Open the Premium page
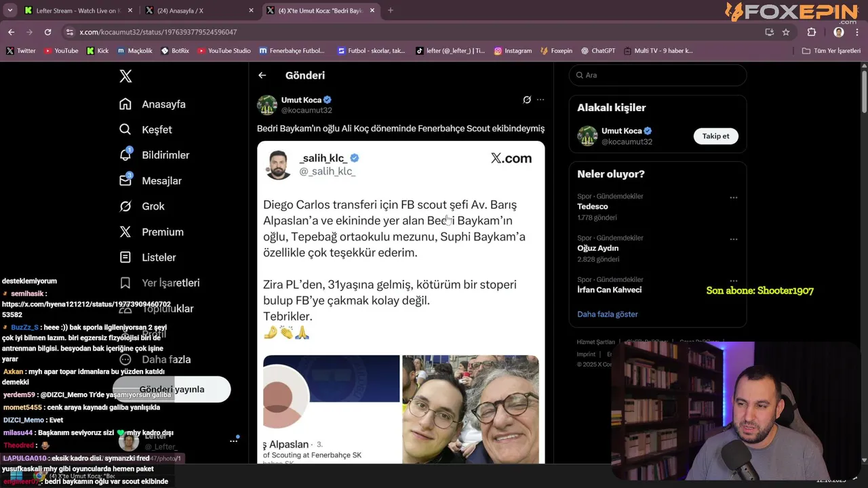The width and height of the screenshot is (868, 488). click(x=151, y=232)
